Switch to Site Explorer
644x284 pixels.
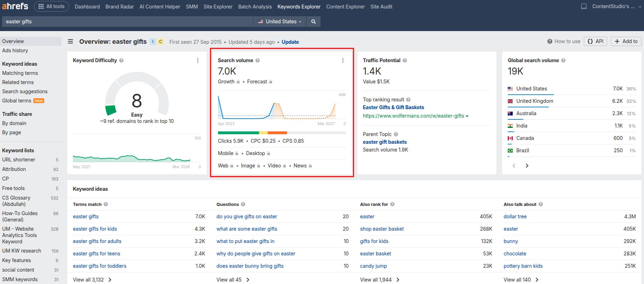coord(218,6)
